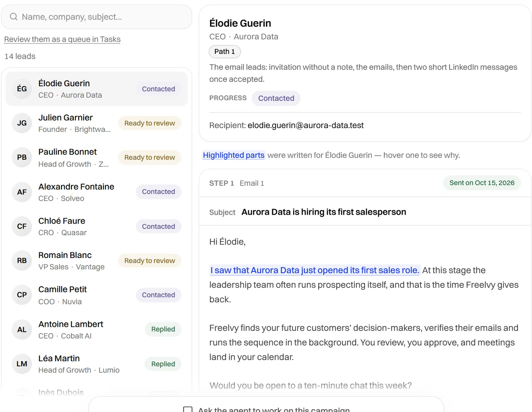Click the AL avatar for Antoine Lambert

[22, 330]
